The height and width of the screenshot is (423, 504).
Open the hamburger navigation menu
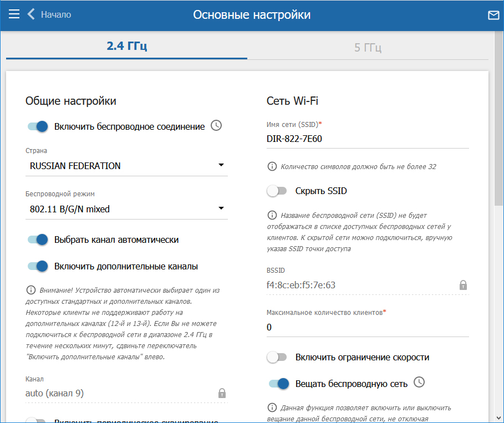[14, 14]
